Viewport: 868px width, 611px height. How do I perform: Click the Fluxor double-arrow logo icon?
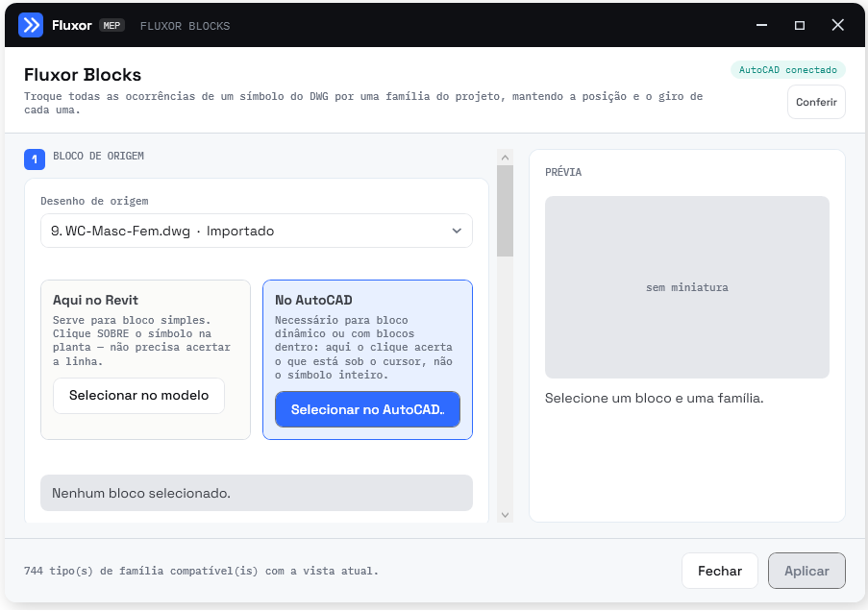click(x=31, y=25)
